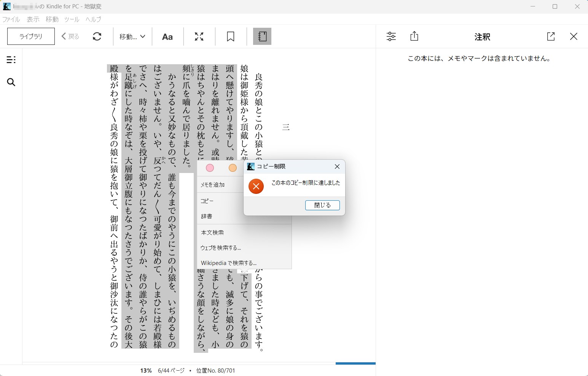Expand the 移動 dropdown
Image resolution: width=588 pixels, height=376 pixels.
(132, 36)
